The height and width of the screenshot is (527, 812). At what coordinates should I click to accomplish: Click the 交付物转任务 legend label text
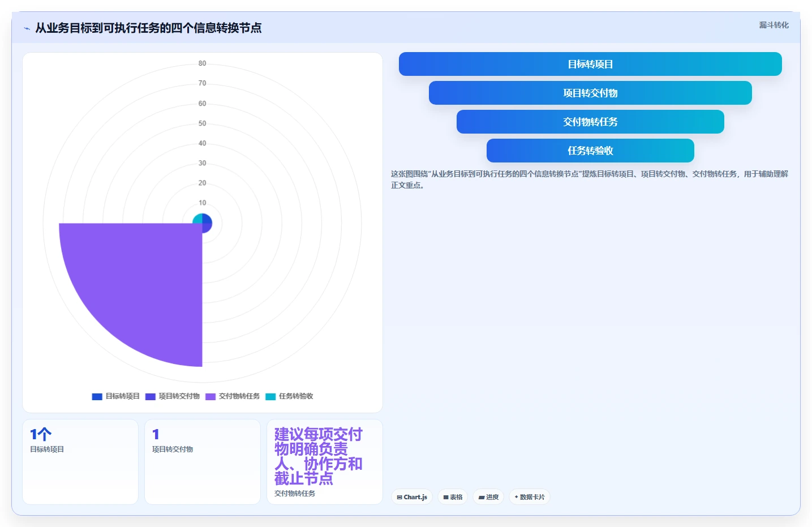(x=239, y=396)
